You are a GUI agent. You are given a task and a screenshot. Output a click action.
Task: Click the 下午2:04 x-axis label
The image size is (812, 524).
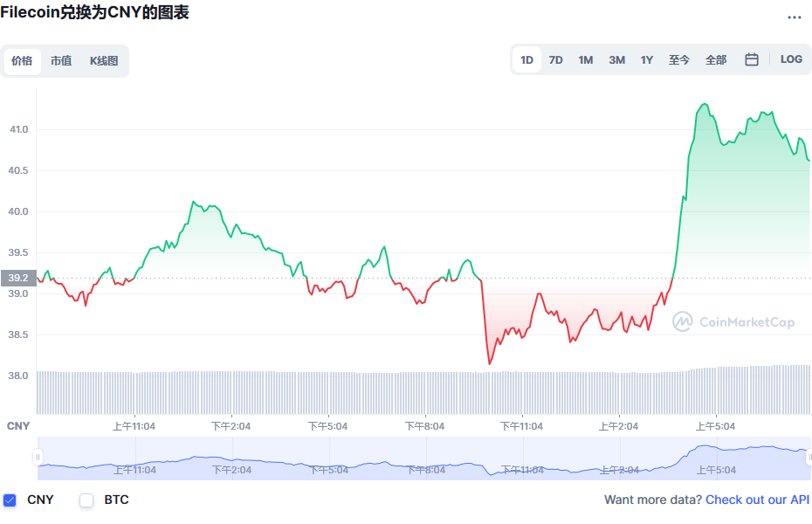coord(231,426)
